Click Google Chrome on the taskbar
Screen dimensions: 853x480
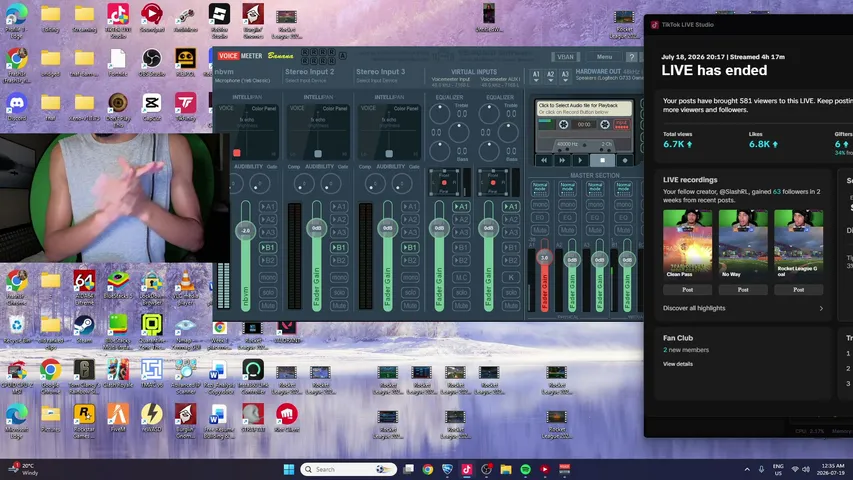[x=428, y=469]
